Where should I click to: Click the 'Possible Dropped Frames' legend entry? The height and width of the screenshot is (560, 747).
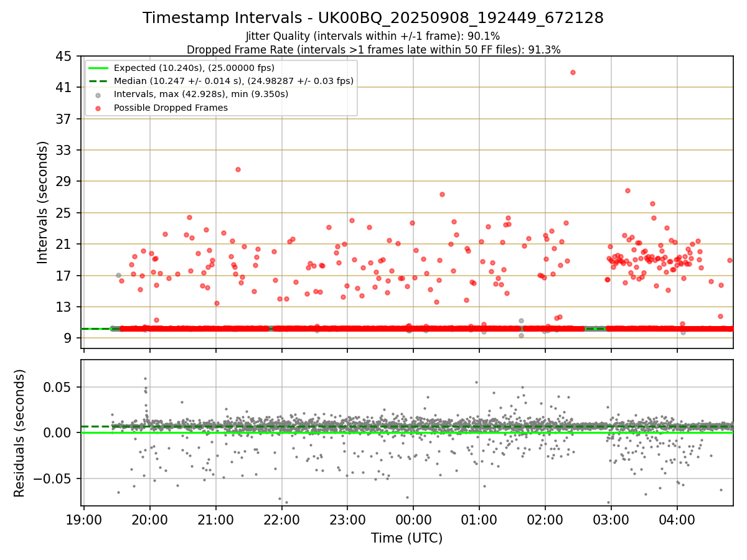pos(171,108)
